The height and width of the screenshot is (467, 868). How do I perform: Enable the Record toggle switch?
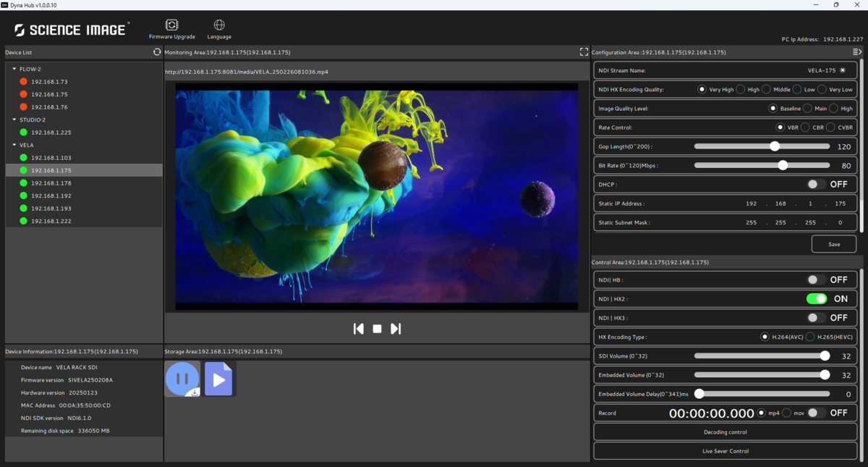pos(817,413)
